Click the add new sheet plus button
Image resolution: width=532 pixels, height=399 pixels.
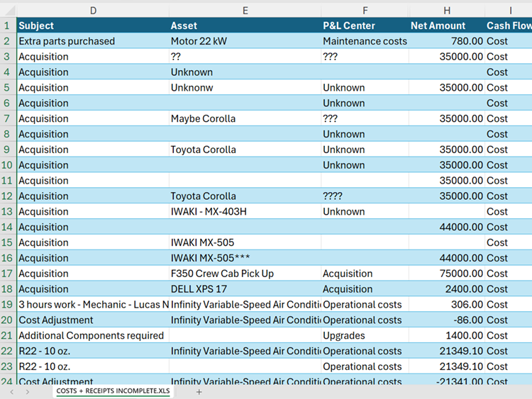point(199,392)
